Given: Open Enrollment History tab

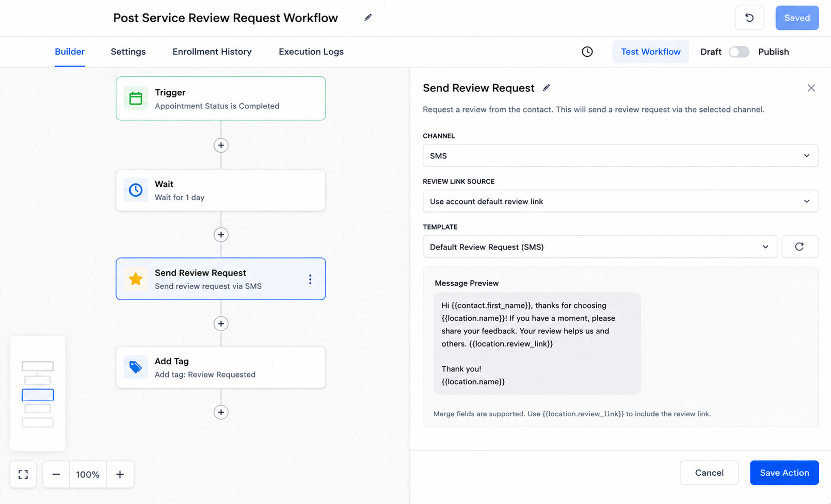Looking at the screenshot, I should 212,52.
